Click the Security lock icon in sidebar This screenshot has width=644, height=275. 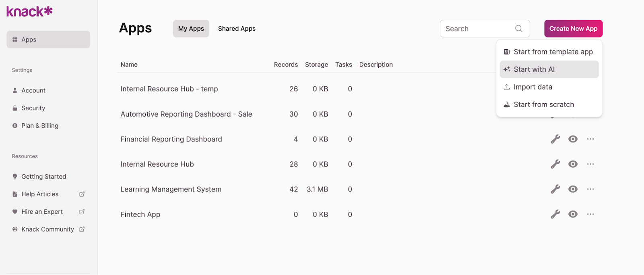coord(15,108)
